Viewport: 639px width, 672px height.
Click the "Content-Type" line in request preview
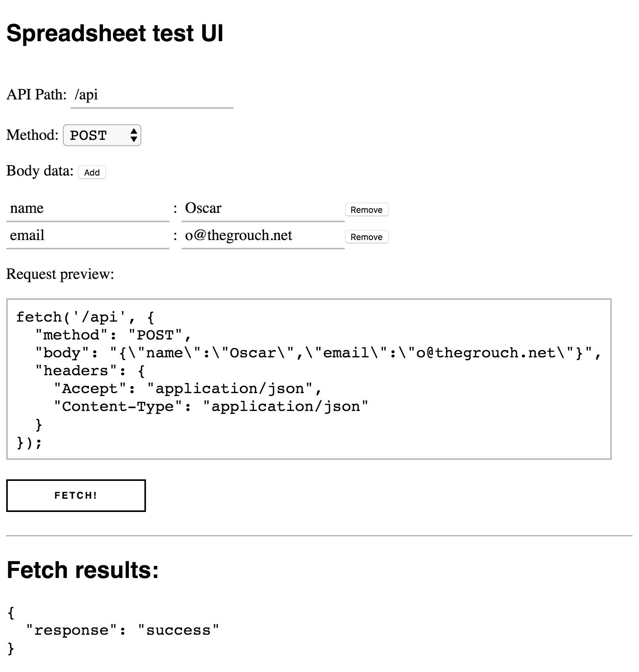(x=211, y=406)
